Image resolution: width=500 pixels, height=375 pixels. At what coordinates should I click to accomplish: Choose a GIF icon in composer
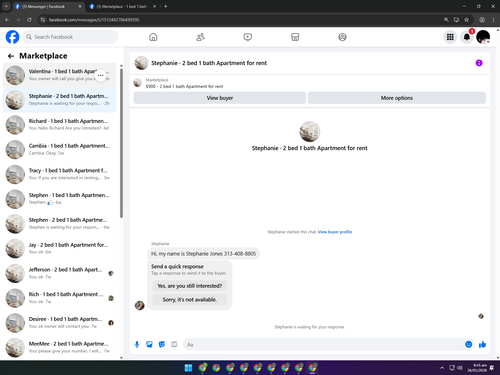tap(174, 344)
